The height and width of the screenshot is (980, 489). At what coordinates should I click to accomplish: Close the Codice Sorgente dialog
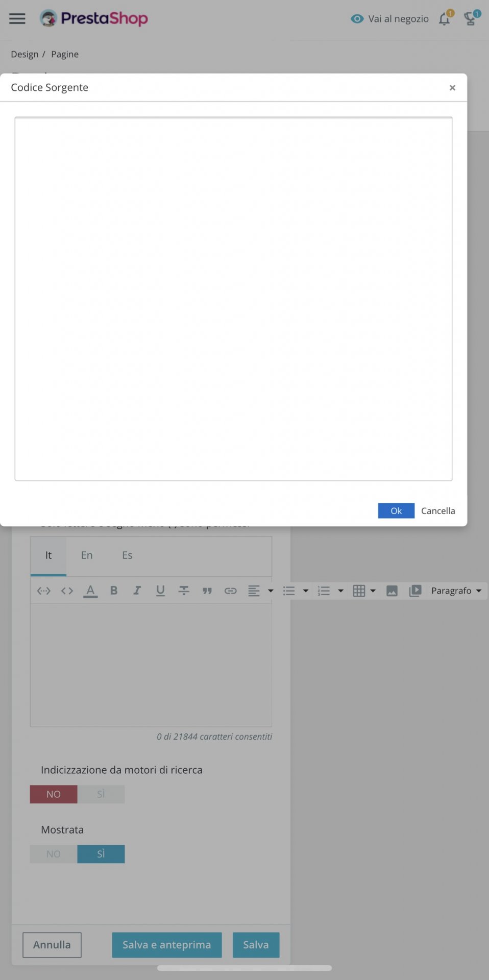tap(452, 88)
